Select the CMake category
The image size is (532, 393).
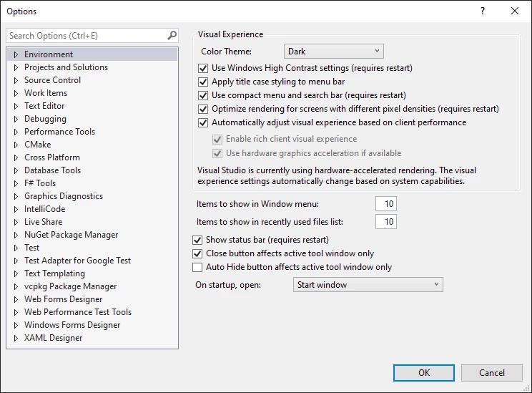38,145
